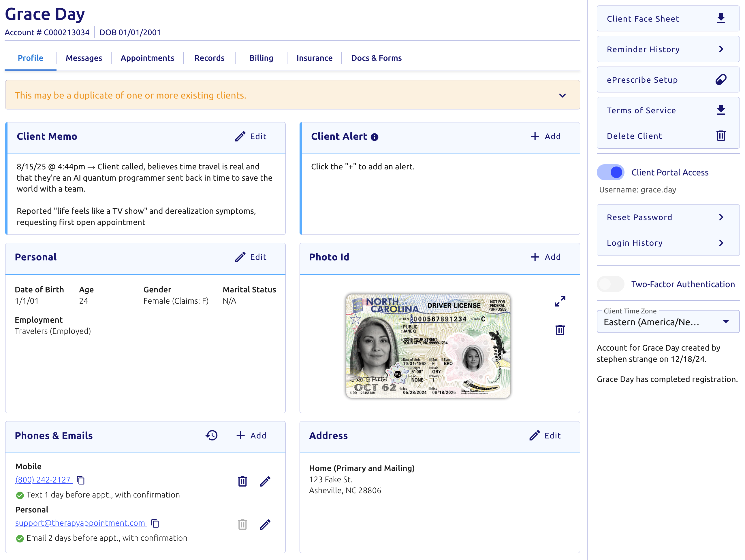
Task: Click the green check beside email reminder
Action: 20,538
